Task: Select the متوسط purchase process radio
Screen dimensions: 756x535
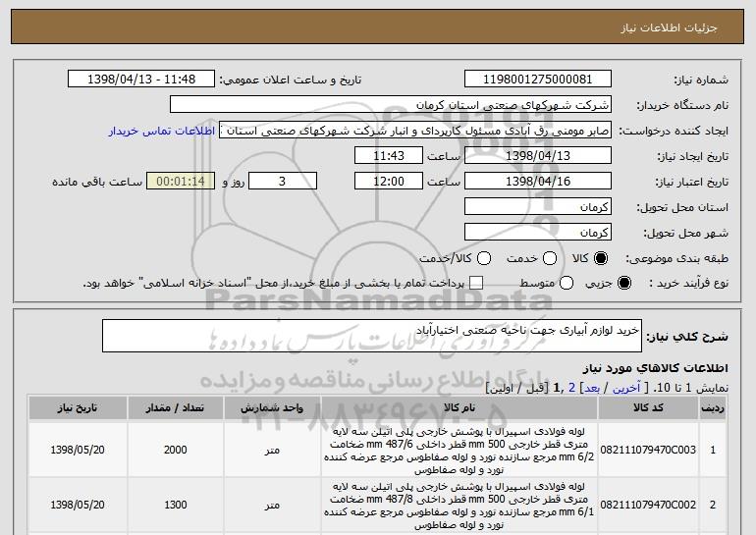Action: 567,283
